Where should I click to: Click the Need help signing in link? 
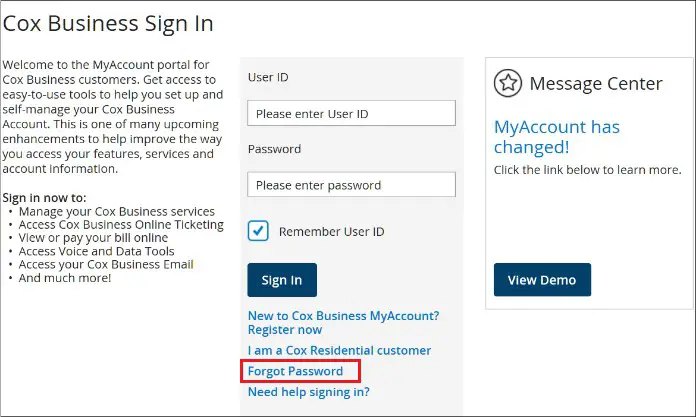pos(308,392)
